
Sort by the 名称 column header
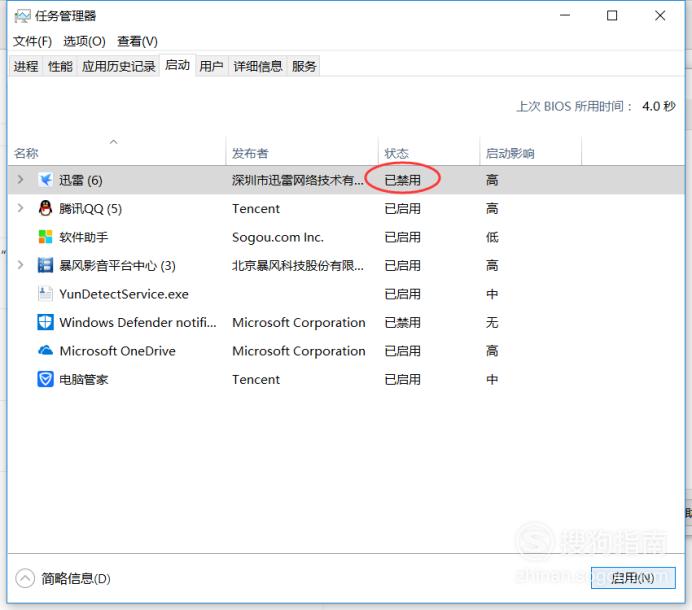pyautogui.click(x=117, y=153)
